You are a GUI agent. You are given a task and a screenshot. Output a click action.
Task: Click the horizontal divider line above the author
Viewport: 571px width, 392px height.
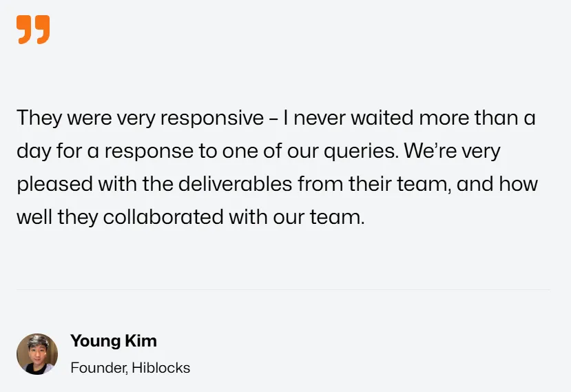[283, 290]
